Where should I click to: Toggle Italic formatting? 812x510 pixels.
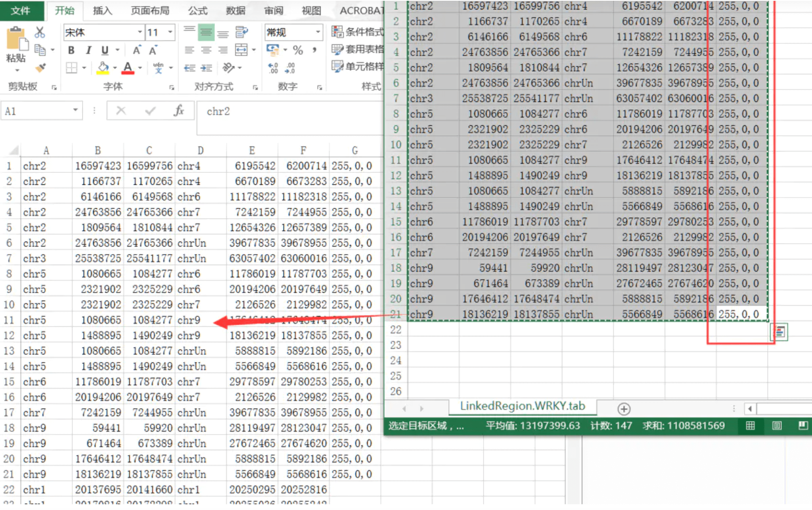[x=88, y=50]
